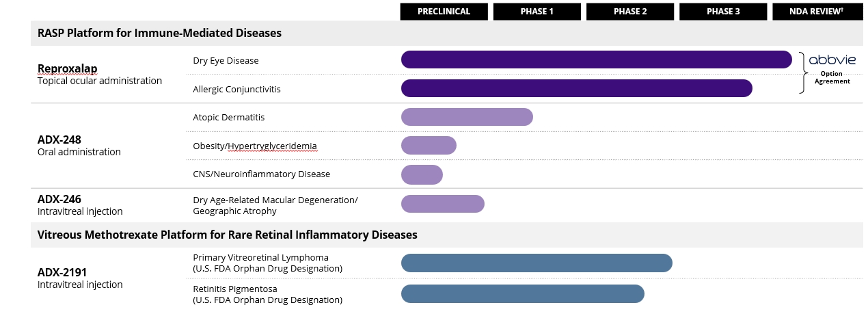Click the Reproxalap drug name
The height and width of the screenshot is (316, 868).
[67, 68]
